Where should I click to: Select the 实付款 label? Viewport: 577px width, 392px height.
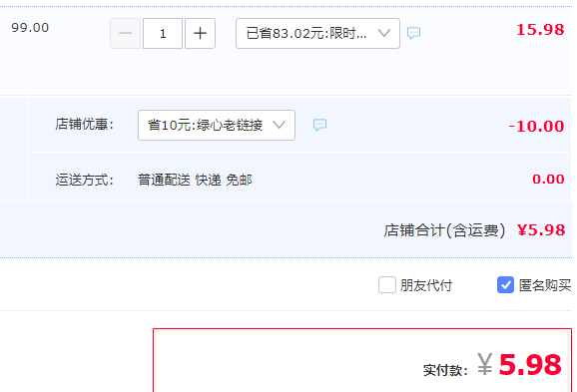point(445,370)
